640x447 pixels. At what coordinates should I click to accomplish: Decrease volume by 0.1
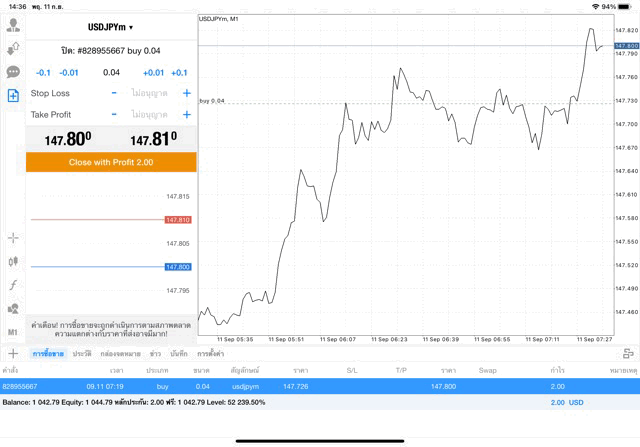pyautogui.click(x=43, y=72)
